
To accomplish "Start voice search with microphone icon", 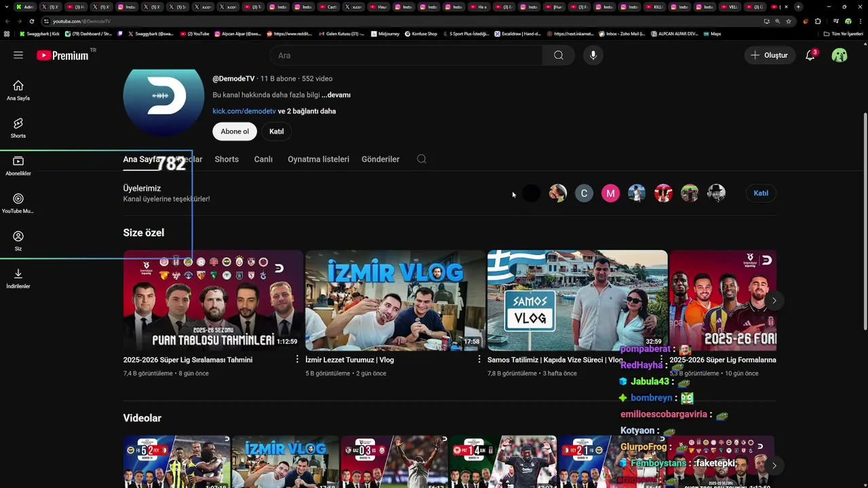I will 593,56.
